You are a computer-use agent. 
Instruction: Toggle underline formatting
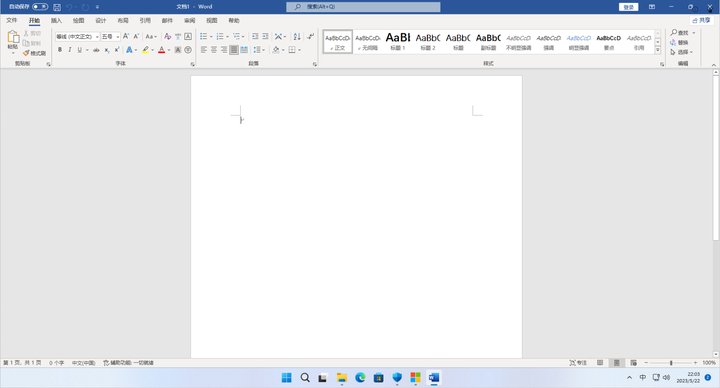click(79, 50)
